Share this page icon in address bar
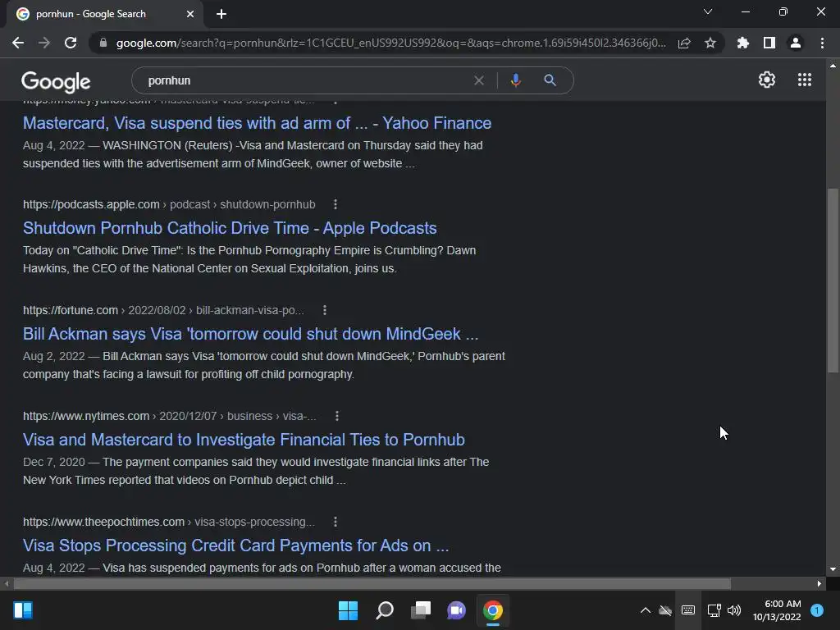This screenshot has width=840, height=630. click(x=684, y=43)
